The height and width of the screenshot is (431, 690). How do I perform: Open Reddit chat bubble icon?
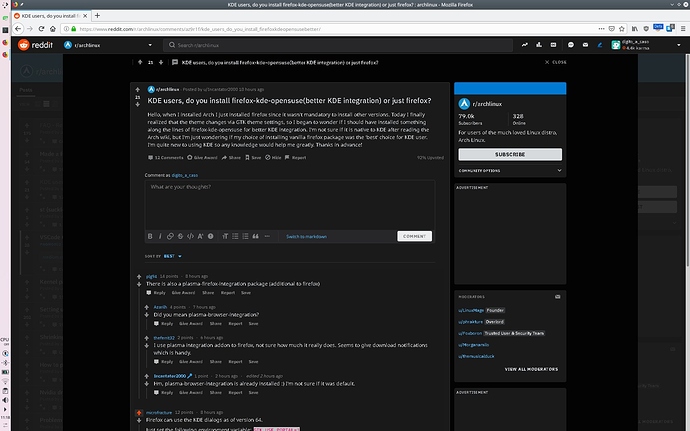(571, 45)
